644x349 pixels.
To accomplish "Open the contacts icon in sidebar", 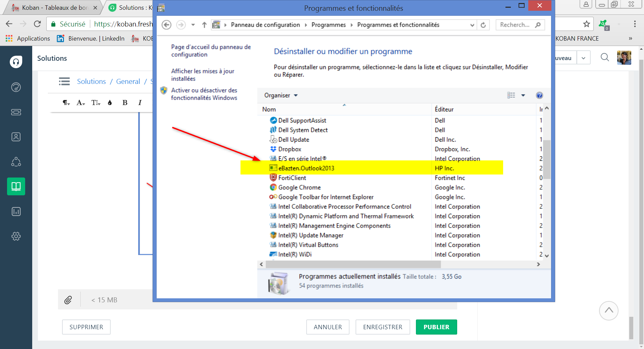I will tap(16, 137).
